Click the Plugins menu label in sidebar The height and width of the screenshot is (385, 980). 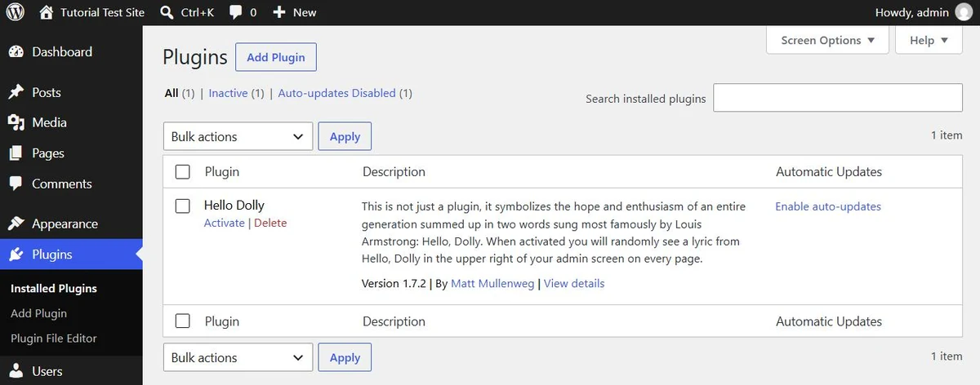(x=52, y=254)
